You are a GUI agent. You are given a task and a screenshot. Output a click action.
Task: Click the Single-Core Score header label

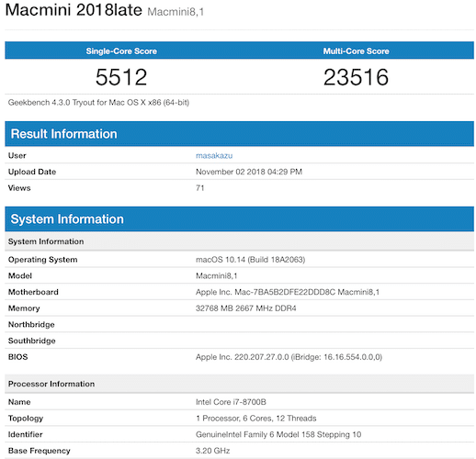(x=121, y=51)
